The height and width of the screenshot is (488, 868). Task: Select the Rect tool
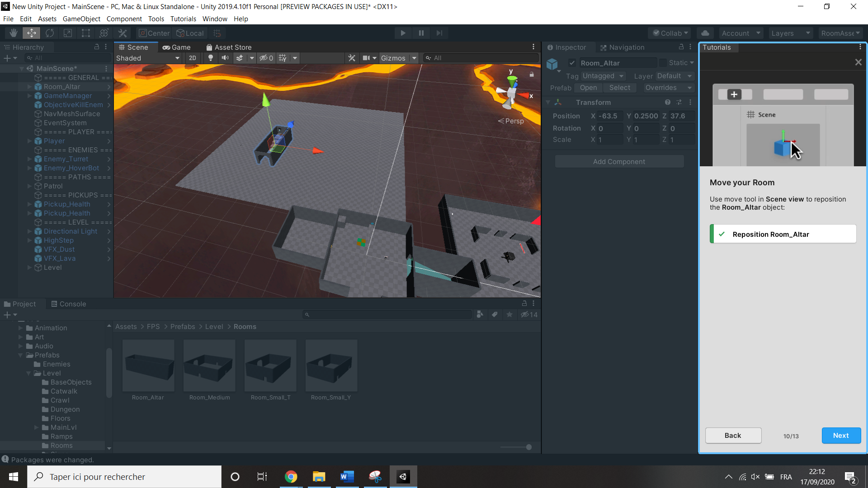point(86,33)
